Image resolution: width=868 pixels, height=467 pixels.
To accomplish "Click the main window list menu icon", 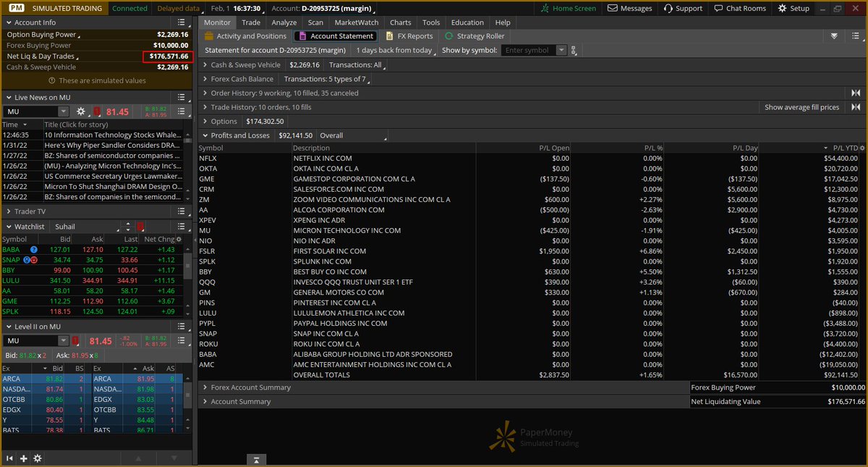I will (855, 36).
